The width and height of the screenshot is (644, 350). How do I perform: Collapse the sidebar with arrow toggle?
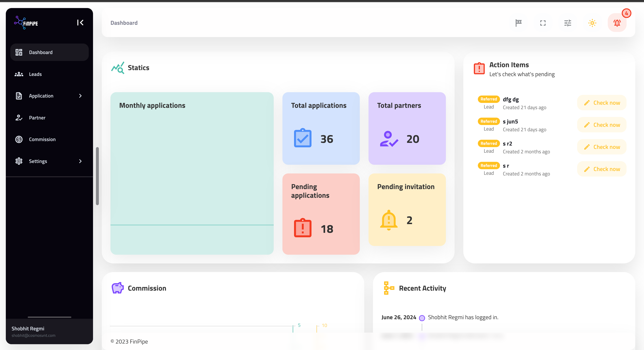[80, 23]
